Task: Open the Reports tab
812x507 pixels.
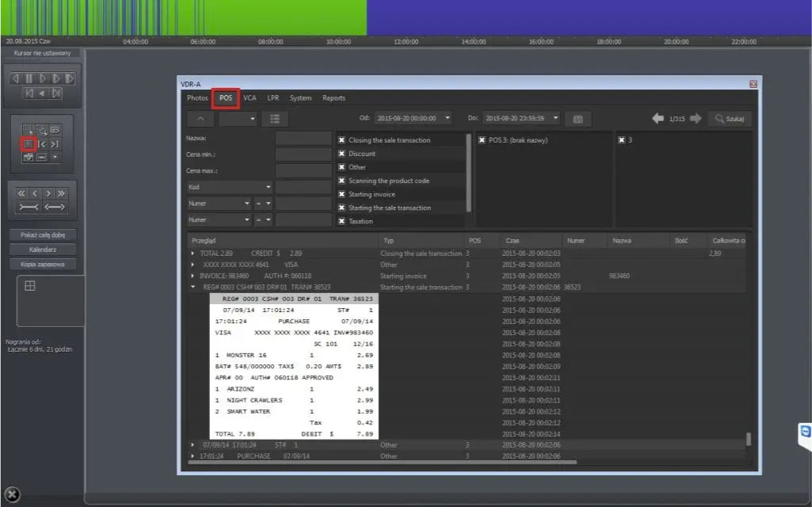Action: pos(334,98)
